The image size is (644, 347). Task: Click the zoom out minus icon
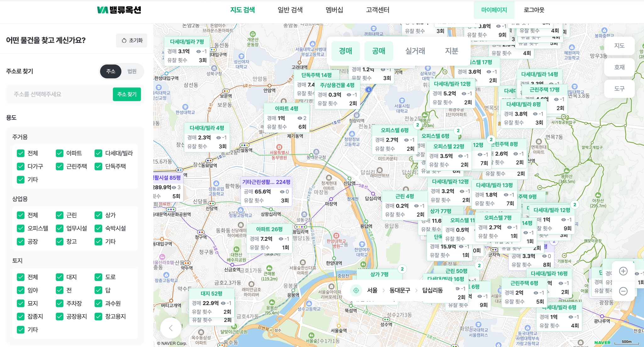(x=623, y=291)
